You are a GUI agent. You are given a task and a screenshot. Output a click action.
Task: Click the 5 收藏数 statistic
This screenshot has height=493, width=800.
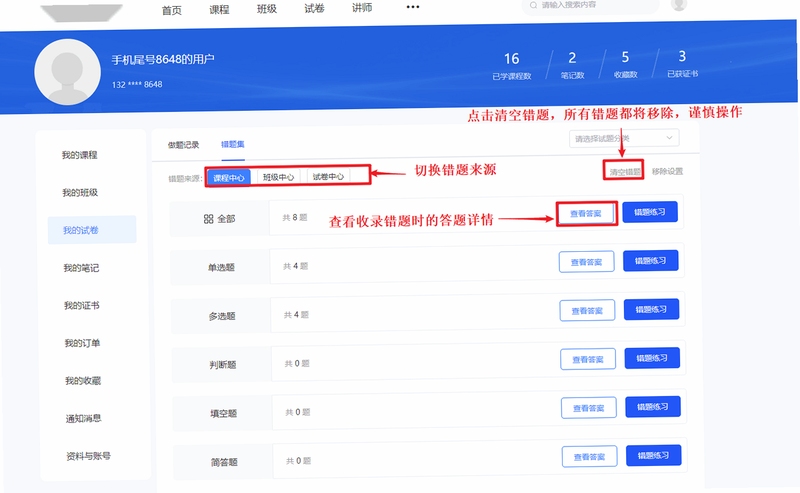[x=626, y=65]
